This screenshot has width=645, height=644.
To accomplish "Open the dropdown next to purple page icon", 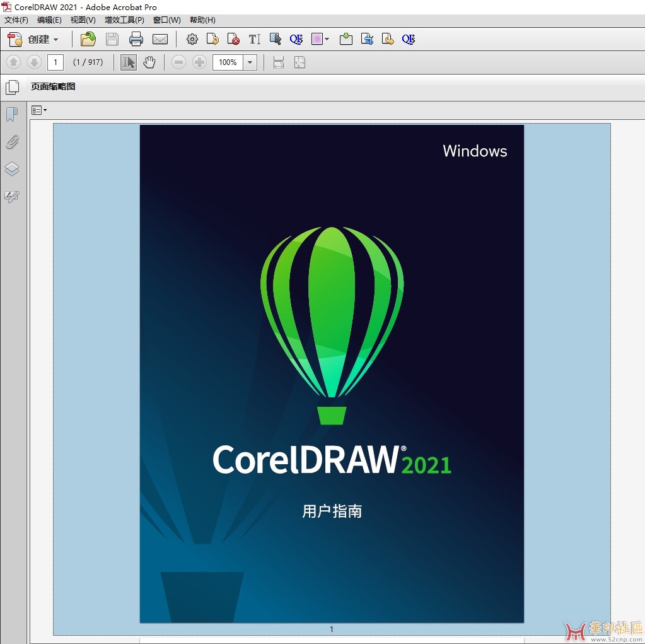I will coord(327,39).
